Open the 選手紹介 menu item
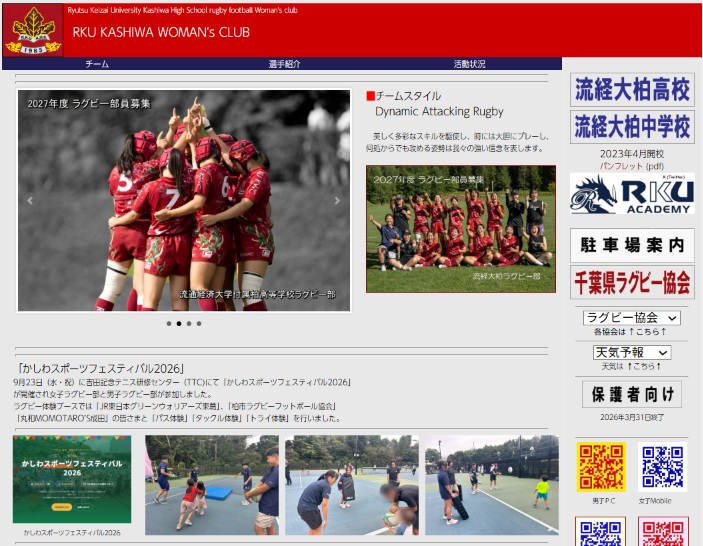The width and height of the screenshot is (703, 546). tap(284, 64)
